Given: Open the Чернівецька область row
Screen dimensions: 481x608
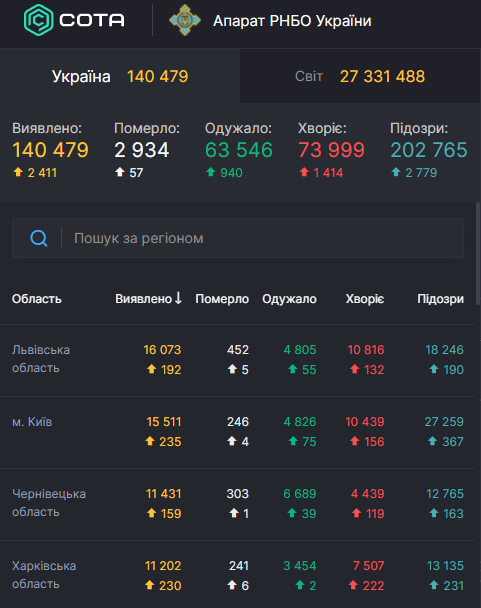Looking at the screenshot, I should click(238, 504).
